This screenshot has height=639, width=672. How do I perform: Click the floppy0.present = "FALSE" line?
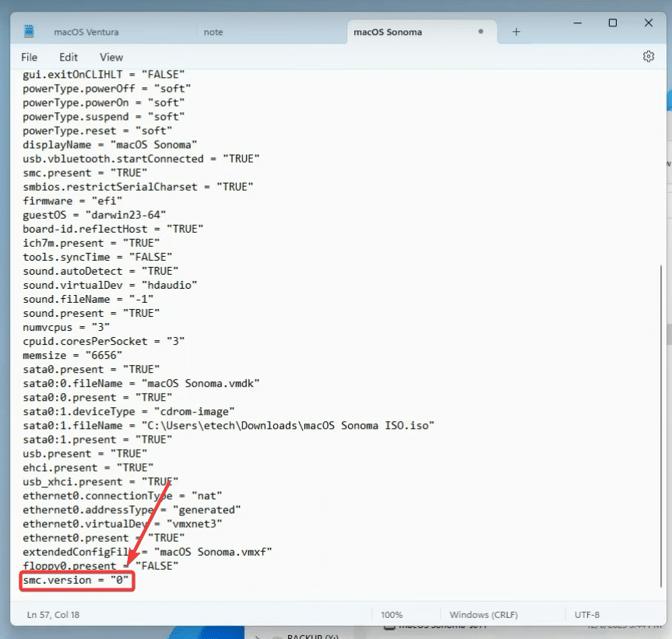(100, 566)
